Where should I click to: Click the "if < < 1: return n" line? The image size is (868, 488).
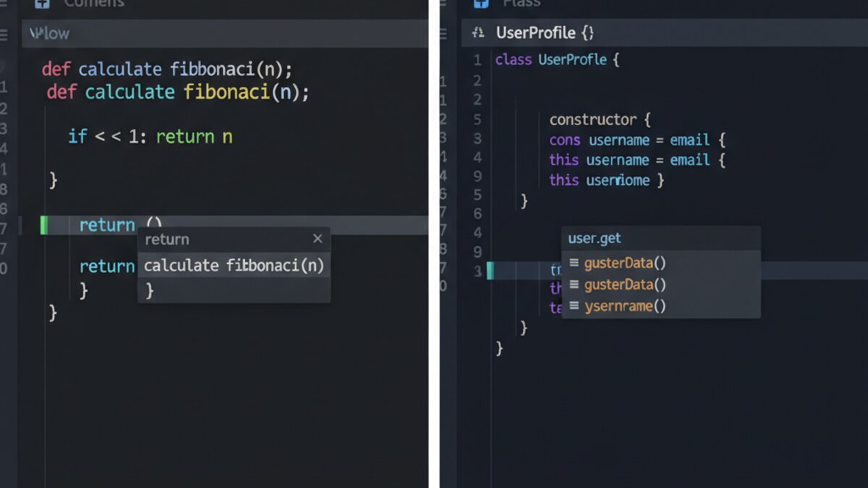(x=150, y=136)
